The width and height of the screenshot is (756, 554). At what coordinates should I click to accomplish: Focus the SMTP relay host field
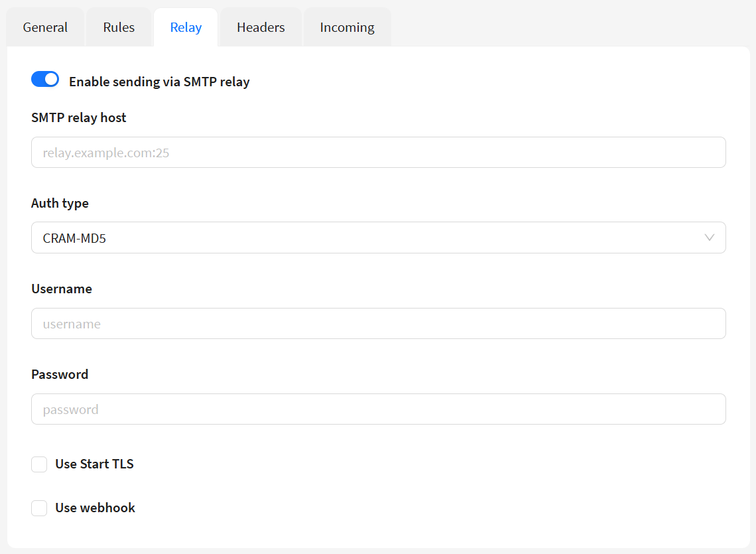coord(378,153)
